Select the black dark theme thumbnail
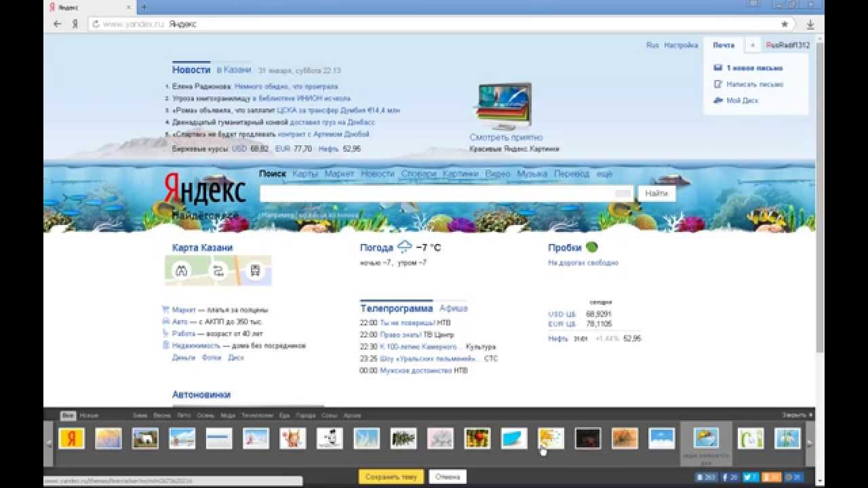868x488 pixels. point(588,439)
